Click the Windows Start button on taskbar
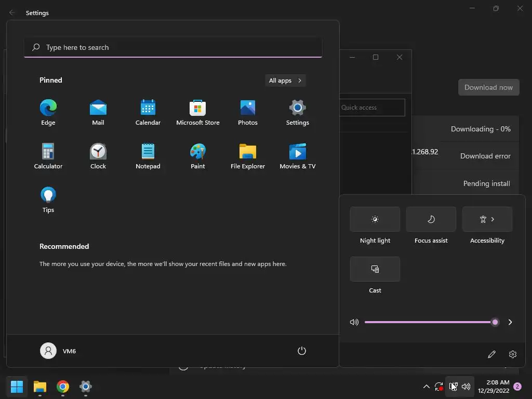The image size is (532, 399). click(17, 387)
